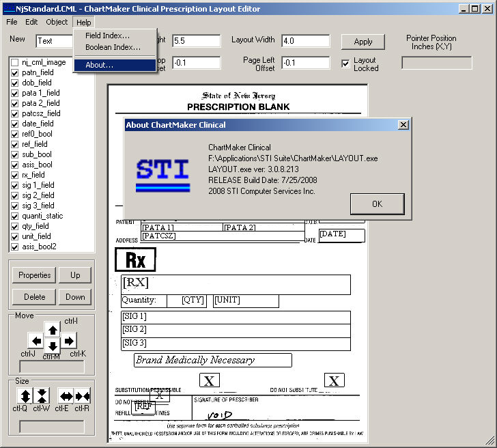
Task: Select the [PATA 2] field on layout
Action: point(264,227)
